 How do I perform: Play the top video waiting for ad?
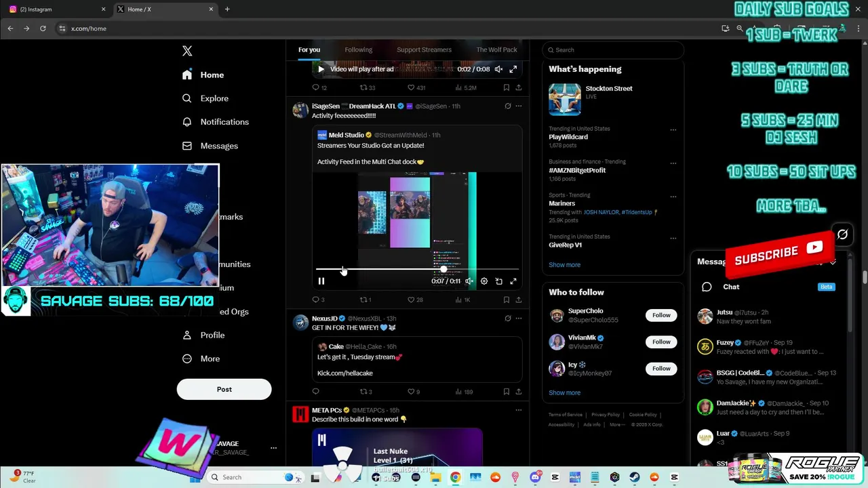[321, 69]
